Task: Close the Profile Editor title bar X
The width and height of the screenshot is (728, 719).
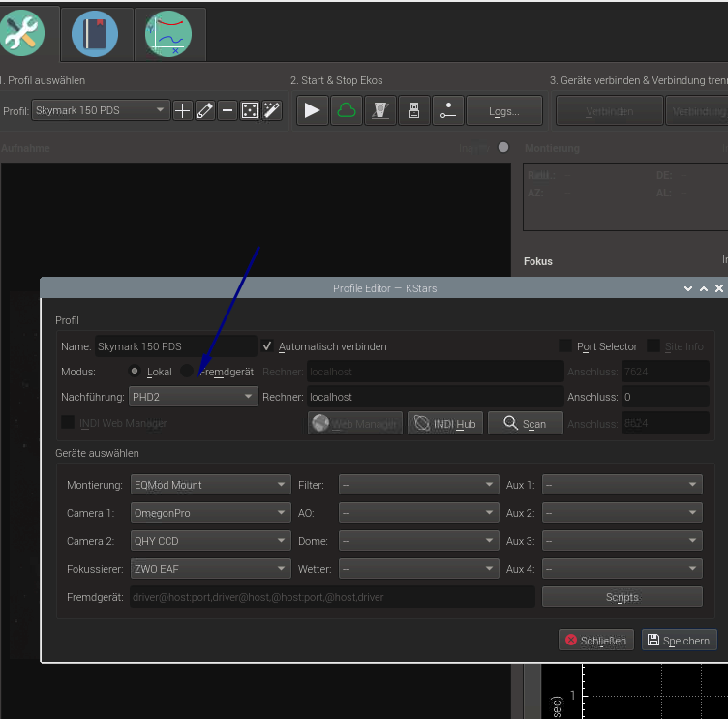Action: pos(719,288)
